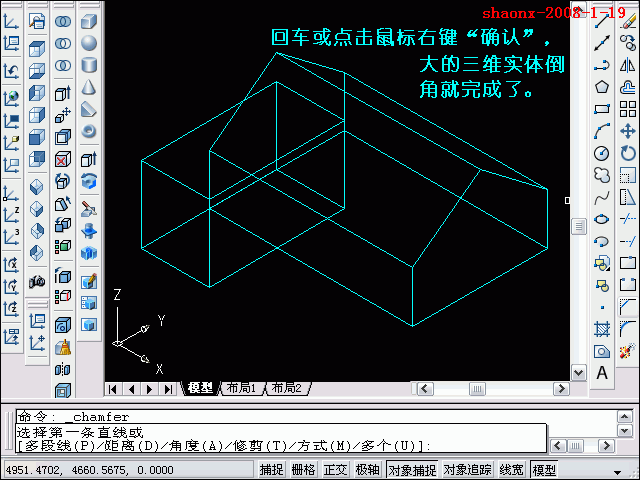Select the Multiline Text A tool
Screen dimensions: 640x480
tap(602, 373)
